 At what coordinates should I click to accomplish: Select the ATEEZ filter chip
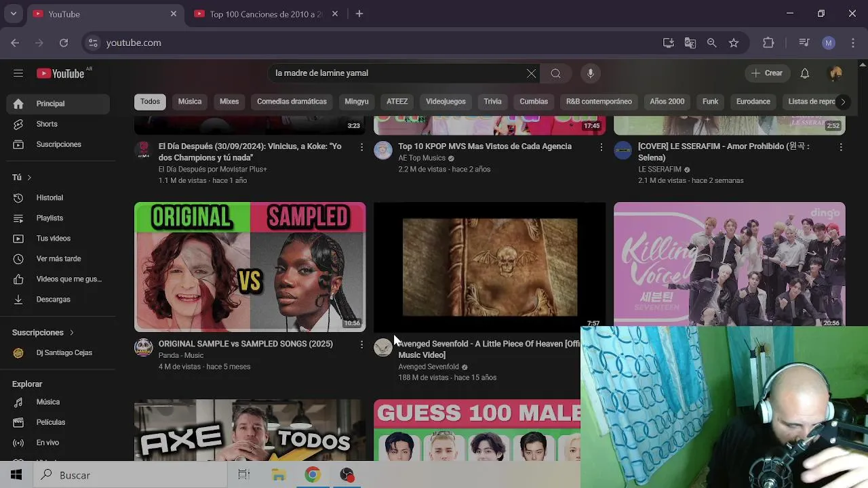397,102
